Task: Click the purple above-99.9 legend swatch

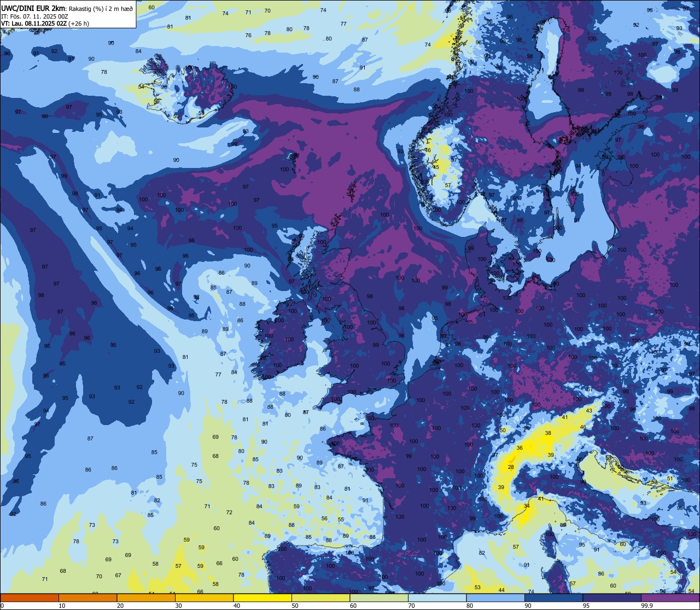Action: click(x=670, y=598)
